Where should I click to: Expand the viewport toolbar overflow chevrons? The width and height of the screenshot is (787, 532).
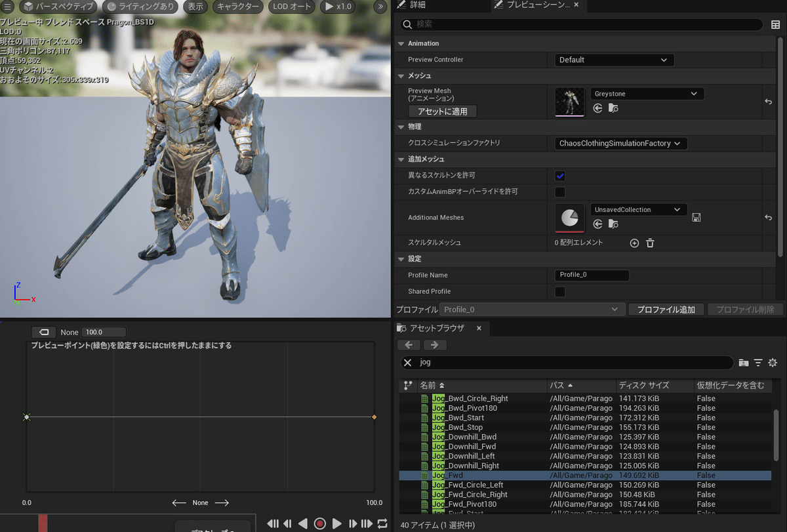pyautogui.click(x=380, y=7)
